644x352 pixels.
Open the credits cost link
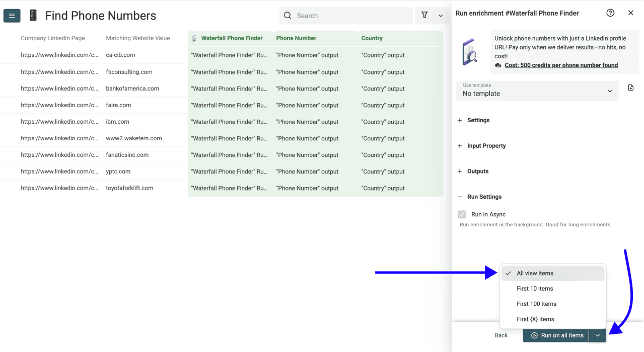point(560,65)
